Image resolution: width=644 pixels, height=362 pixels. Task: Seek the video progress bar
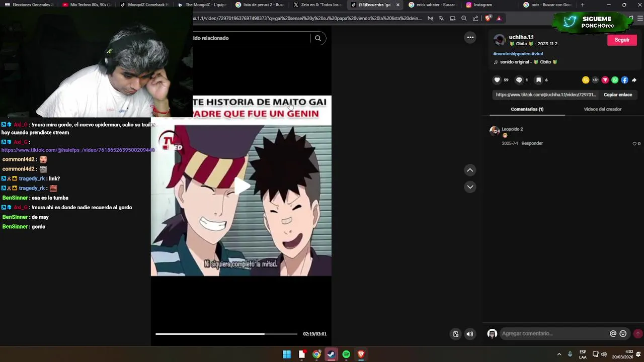pyautogui.click(x=226, y=334)
